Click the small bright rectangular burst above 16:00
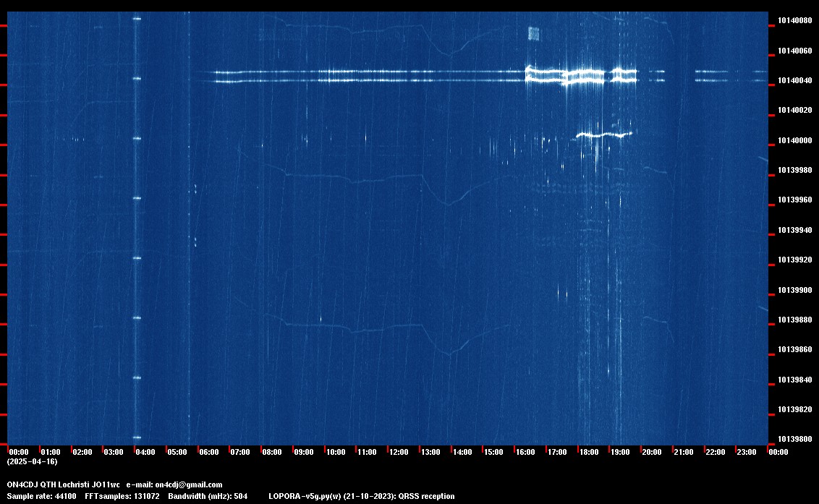 click(x=534, y=33)
